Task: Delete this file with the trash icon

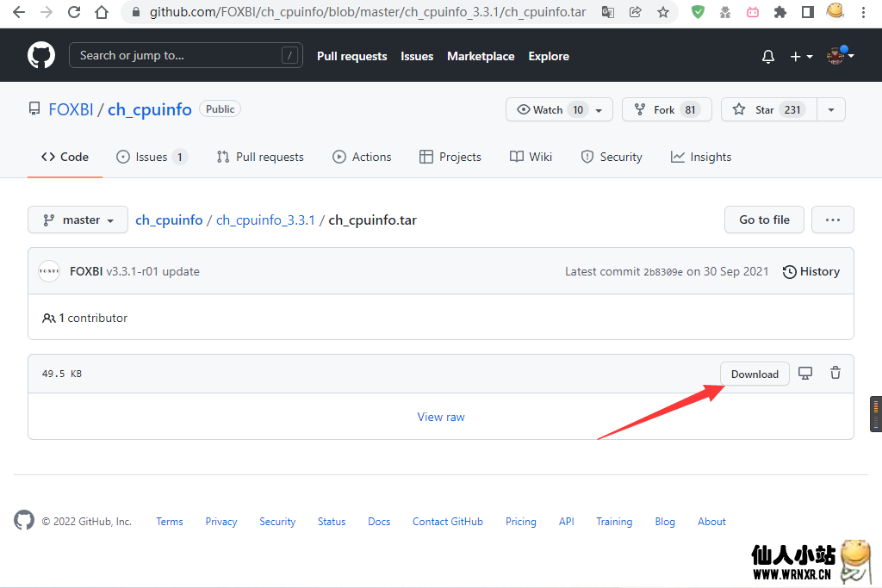Action: coord(835,373)
